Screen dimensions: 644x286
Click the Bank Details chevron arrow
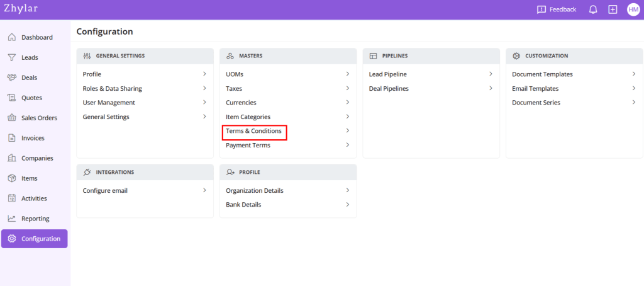(x=347, y=205)
